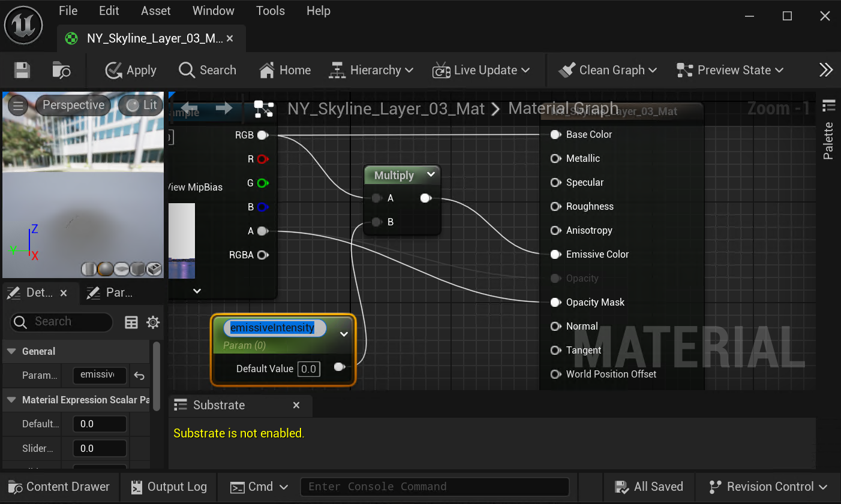The image size is (841, 504).
Task: Open the Revision Control menu
Action: tap(768, 487)
